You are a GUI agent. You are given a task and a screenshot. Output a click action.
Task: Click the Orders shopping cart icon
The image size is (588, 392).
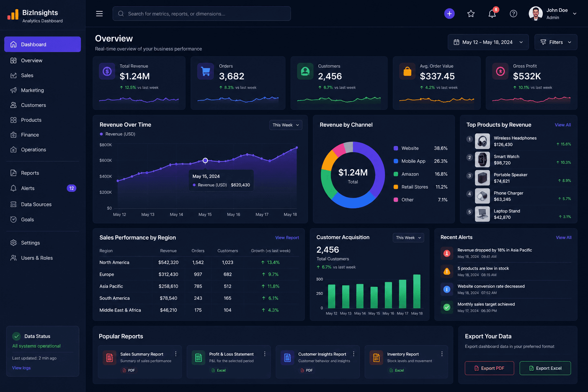[x=206, y=71]
